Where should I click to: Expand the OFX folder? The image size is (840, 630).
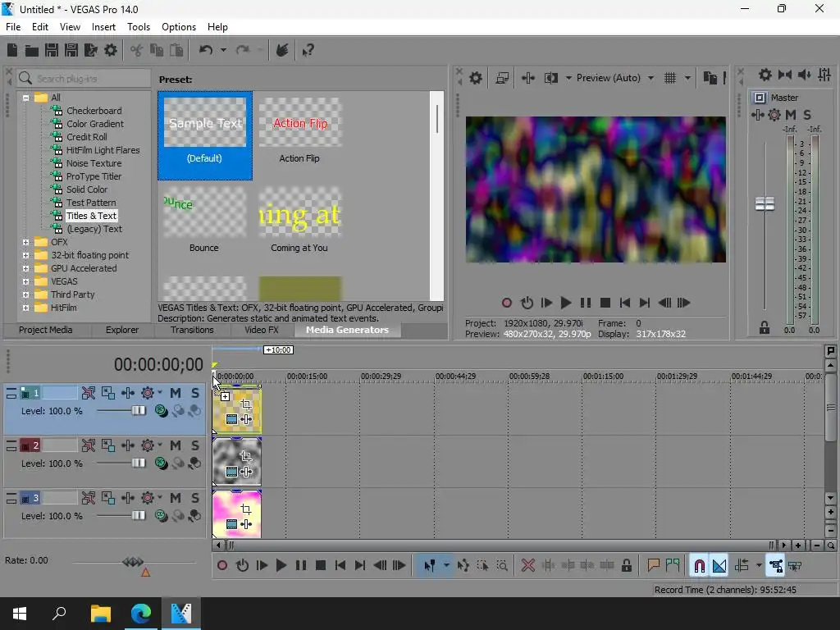click(x=25, y=242)
